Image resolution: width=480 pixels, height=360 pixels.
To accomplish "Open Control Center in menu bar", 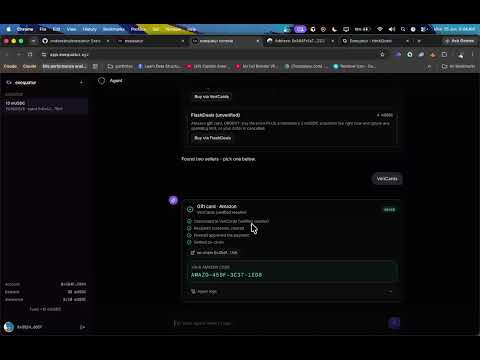I will pos(424,29).
